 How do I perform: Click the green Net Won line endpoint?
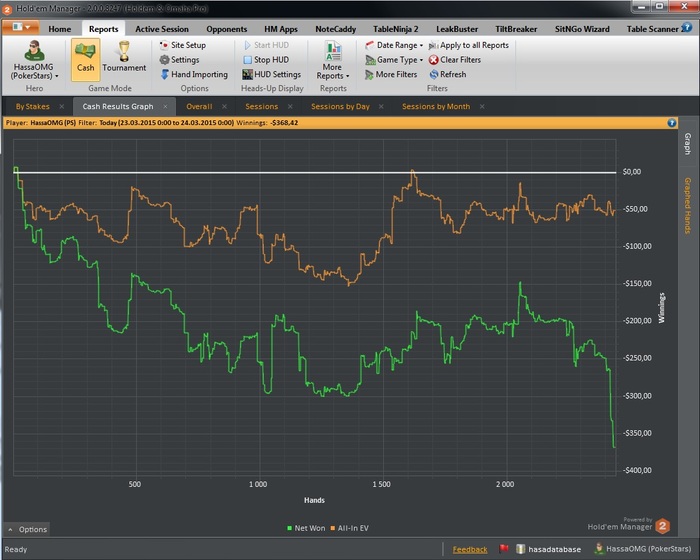point(614,447)
